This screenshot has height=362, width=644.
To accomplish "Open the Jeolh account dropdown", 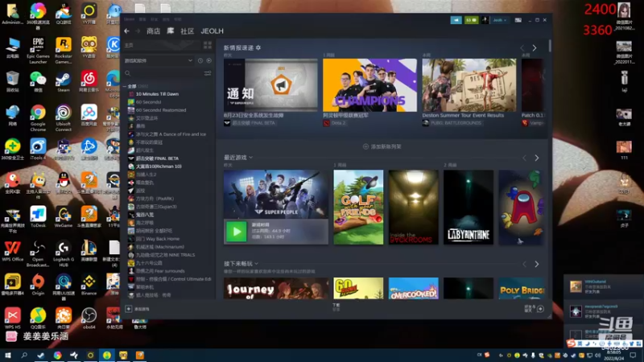I will coord(500,19).
